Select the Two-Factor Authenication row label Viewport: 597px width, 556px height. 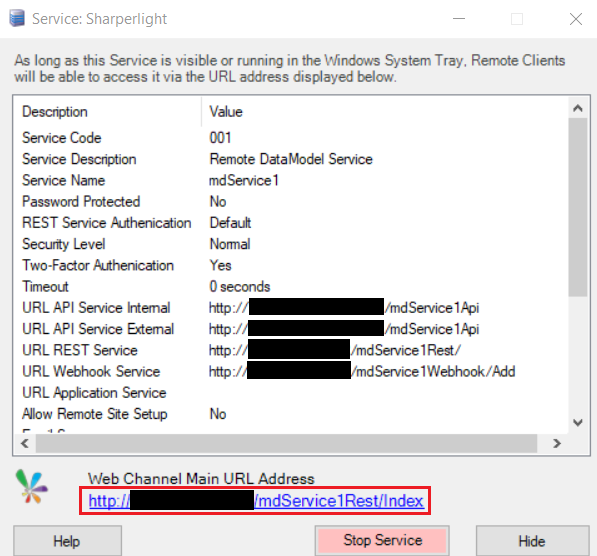(98, 265)
